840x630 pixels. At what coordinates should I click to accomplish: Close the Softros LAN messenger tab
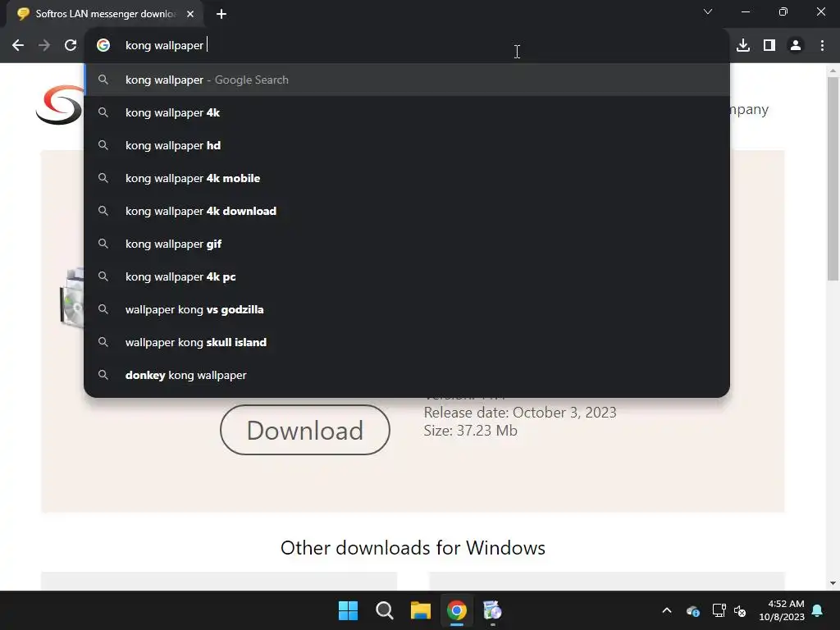click(x=190, y=14)
